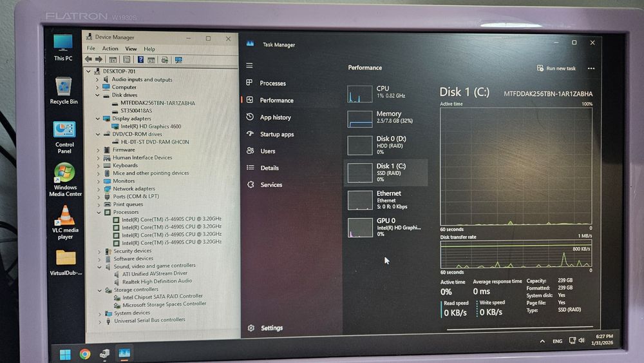Click Run new task in Task Manager
Screen dimensions: 644x363
pos(556,68)
